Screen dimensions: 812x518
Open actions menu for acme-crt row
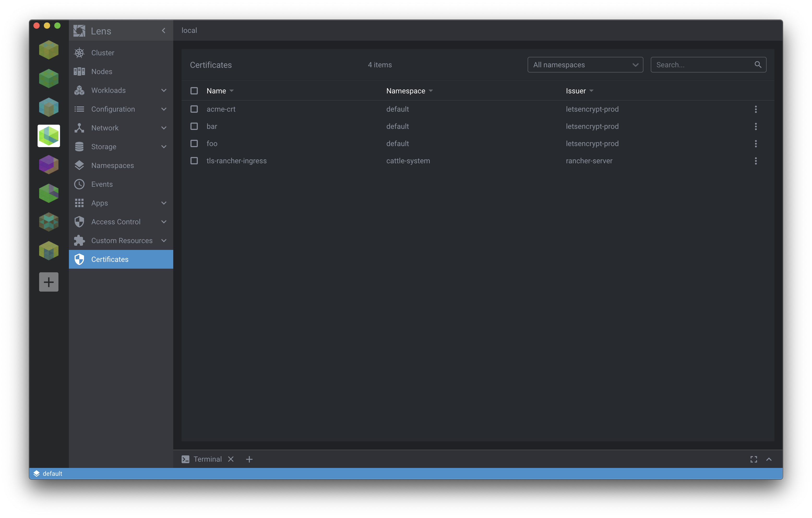(x=756, y=109)
